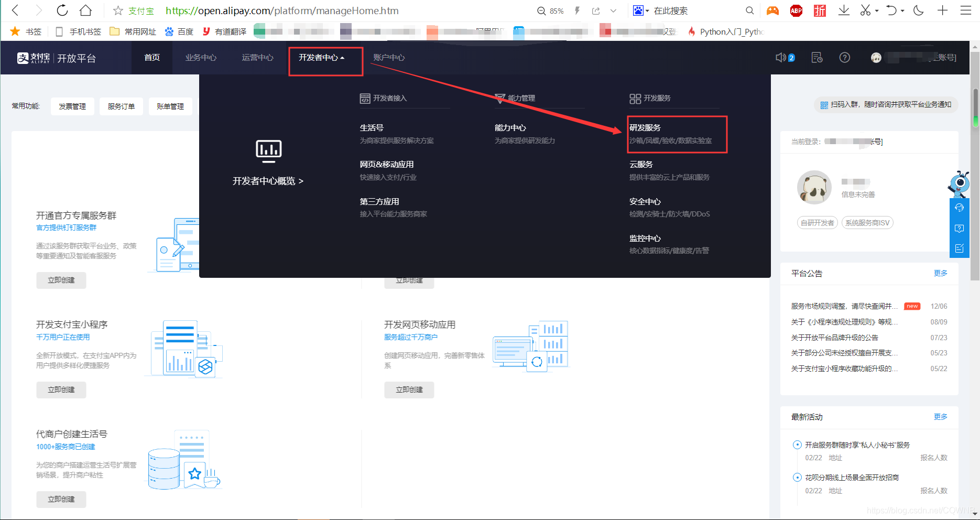This screenshot has width=980, height=520.
Task: Open the 手机书签 bookmark
Action: tap(79, 31)
